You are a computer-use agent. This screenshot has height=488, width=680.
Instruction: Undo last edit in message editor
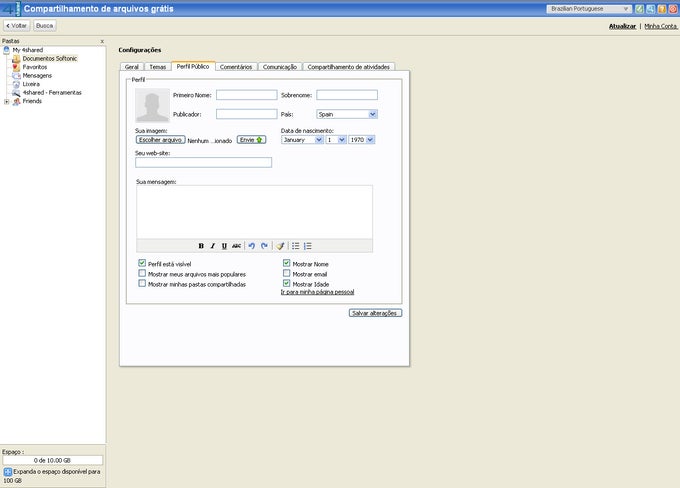[252, 246]
